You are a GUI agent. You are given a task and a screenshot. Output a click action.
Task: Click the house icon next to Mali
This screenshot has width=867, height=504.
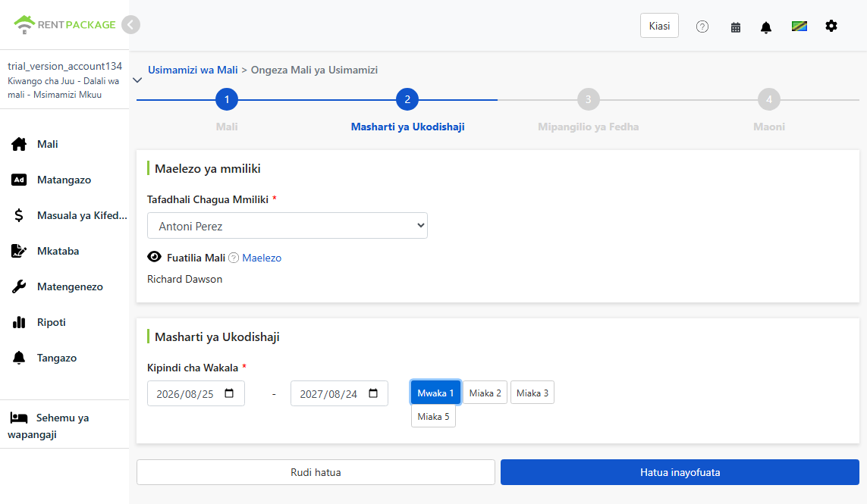click(x=19, y=144)
